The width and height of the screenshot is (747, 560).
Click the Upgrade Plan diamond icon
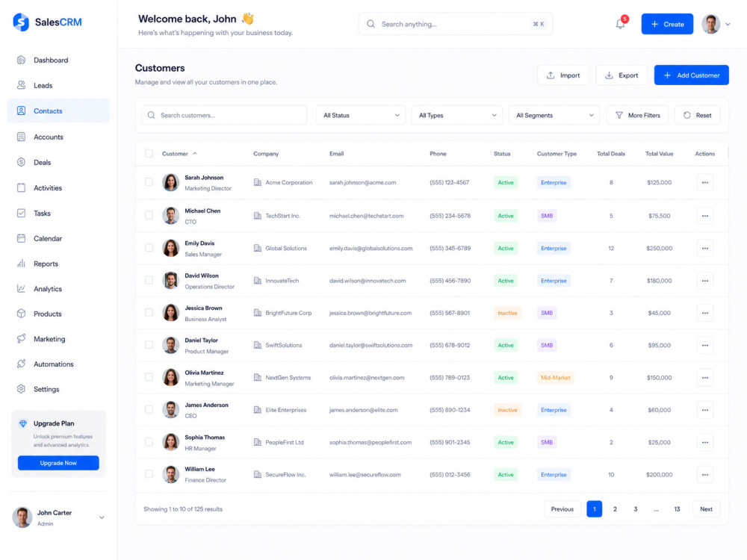pos(23,423)
